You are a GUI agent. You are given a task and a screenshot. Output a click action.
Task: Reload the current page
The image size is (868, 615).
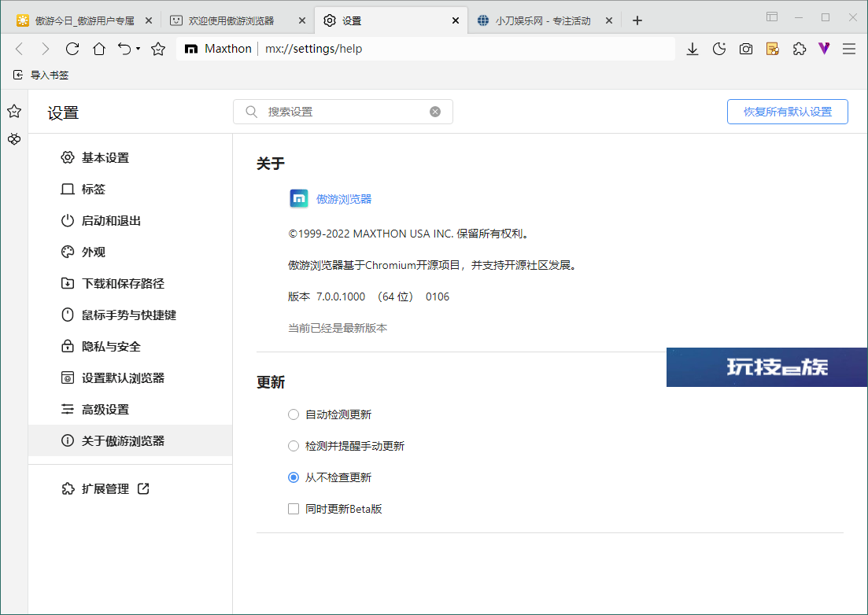[72, 50]
